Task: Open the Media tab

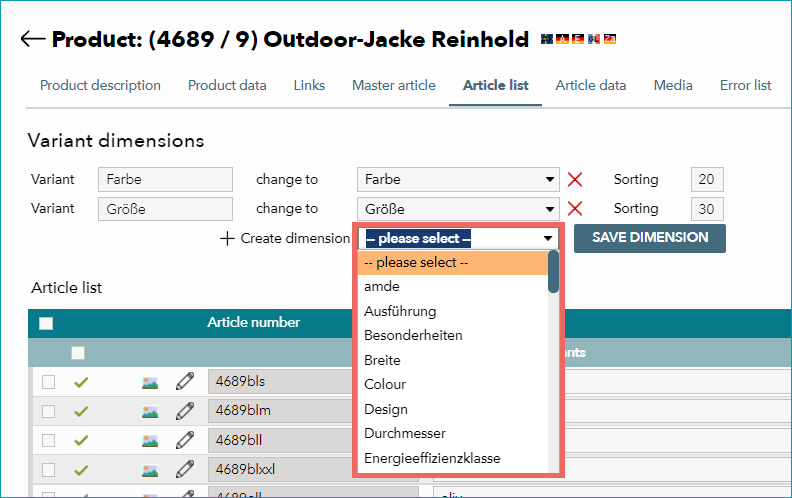Action: [673, 85]
